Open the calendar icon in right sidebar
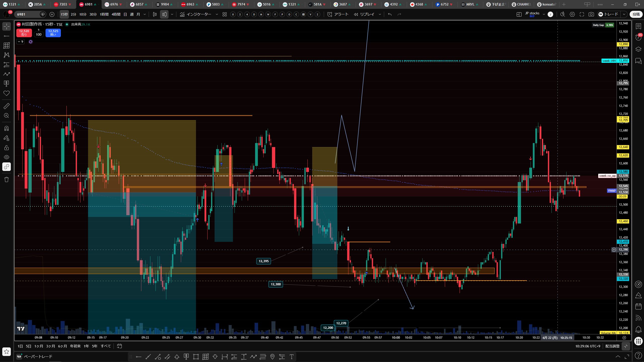 tap(638, 306)
